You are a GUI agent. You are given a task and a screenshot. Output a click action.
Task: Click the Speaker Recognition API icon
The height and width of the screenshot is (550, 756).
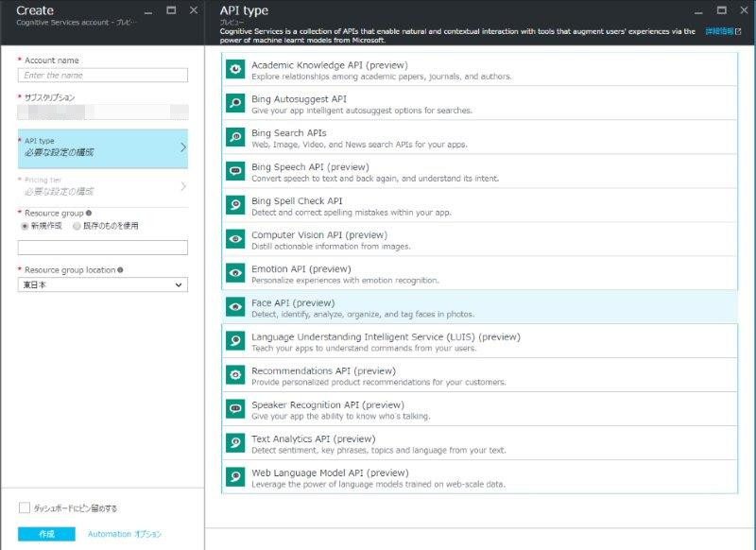[x=235, y=409]
